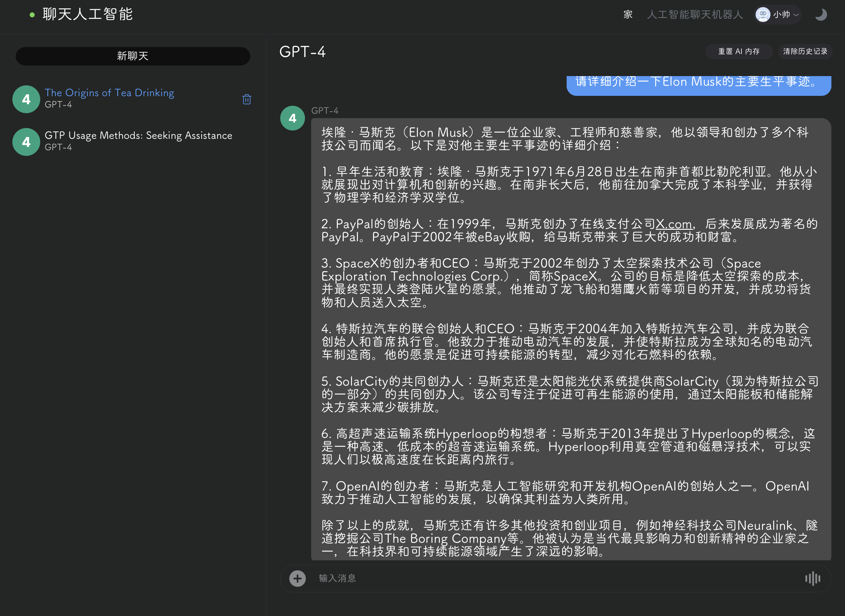Click the 聊天人工智能 app title
This screenshot has height=616, width=845.
coord(88,15)
